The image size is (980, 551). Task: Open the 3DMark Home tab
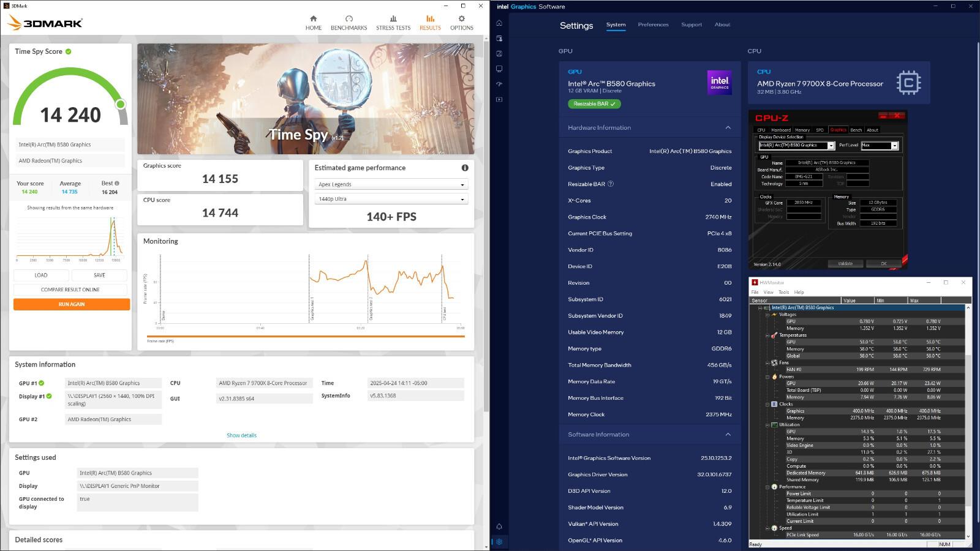(x=313, y=23)
